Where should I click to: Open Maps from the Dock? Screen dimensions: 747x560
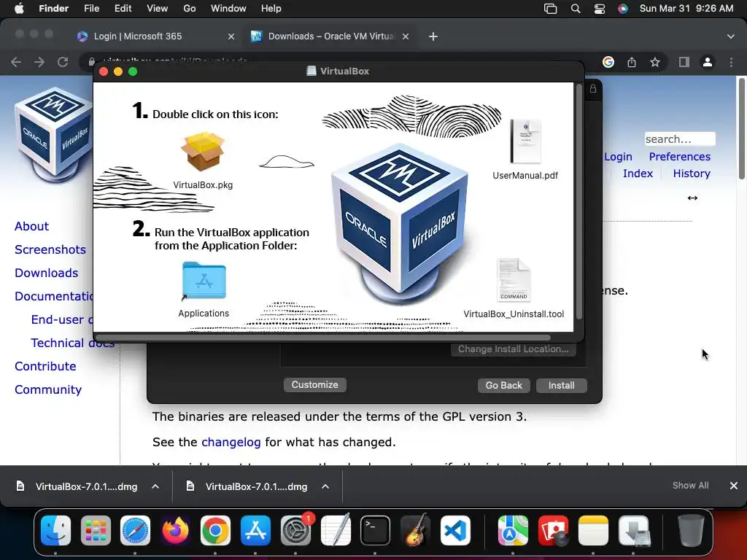pos(513,530)
